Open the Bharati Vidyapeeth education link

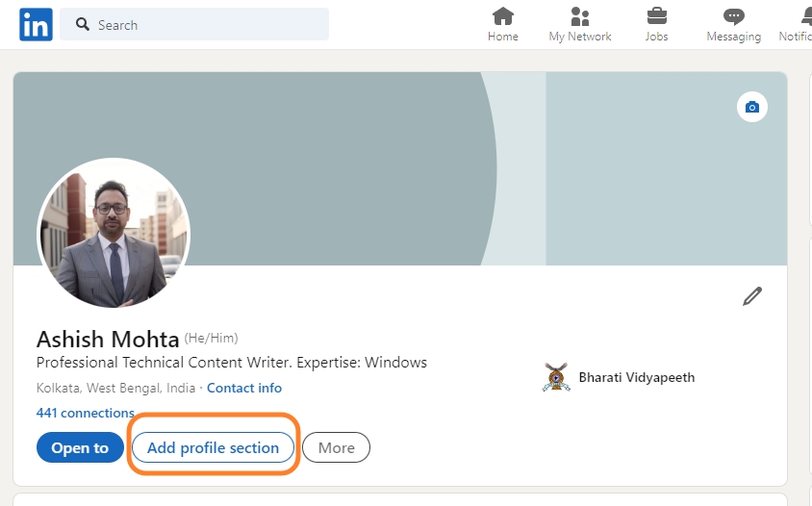point(637,377)
